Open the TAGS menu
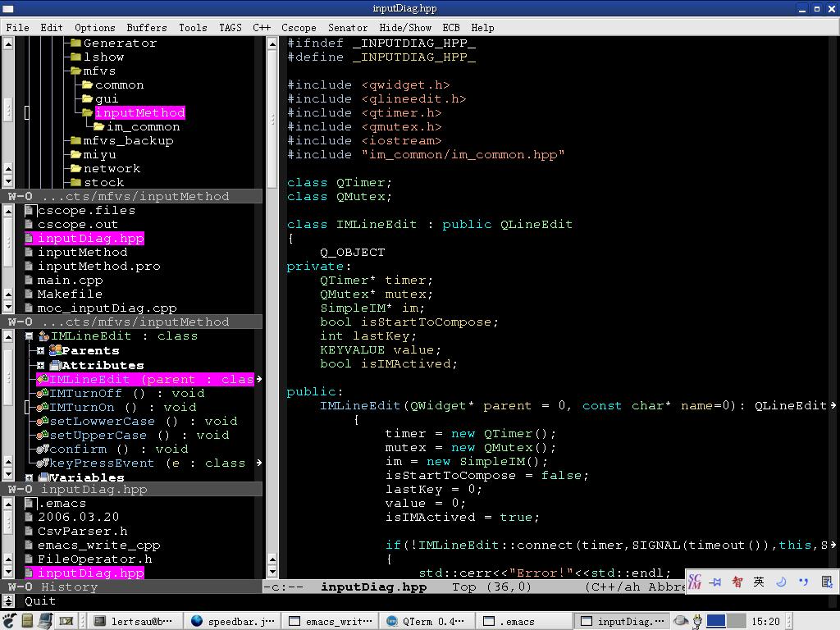The width and height of the screenshot is (840, 630). [231, 28]
